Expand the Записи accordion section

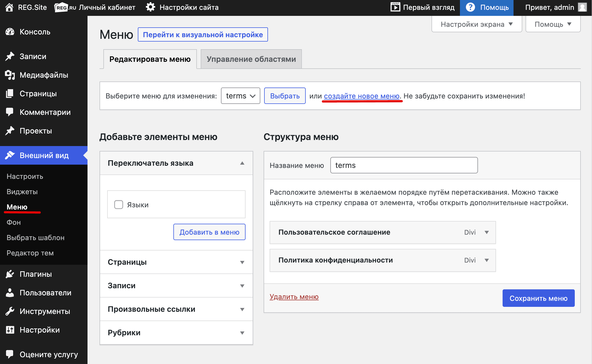176,286
